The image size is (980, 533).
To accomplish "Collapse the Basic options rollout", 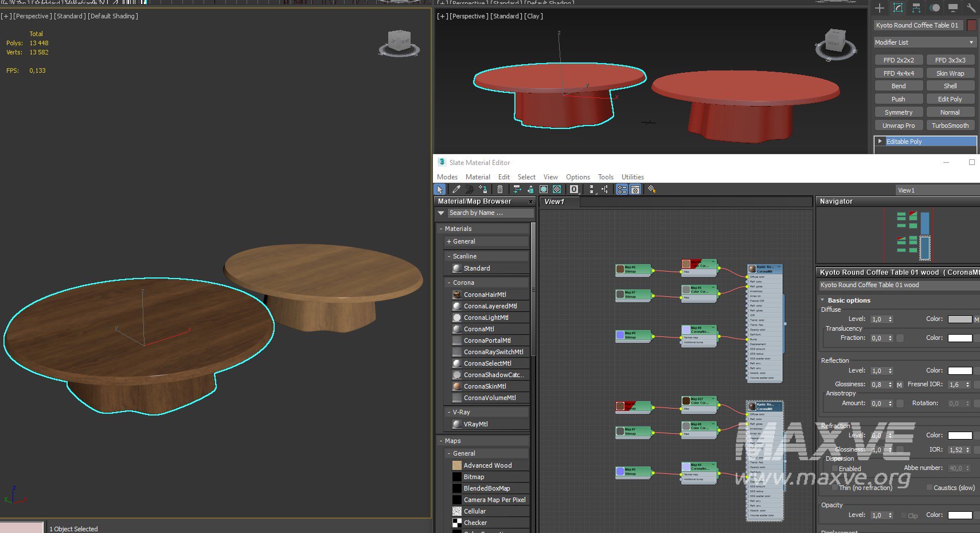I will (x=849, y=300).
